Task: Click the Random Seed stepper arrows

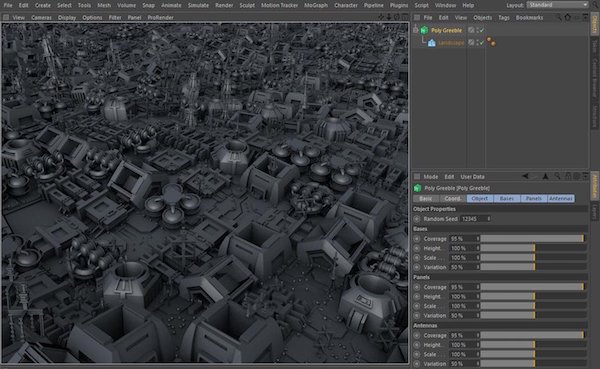Action: point(488,219)
